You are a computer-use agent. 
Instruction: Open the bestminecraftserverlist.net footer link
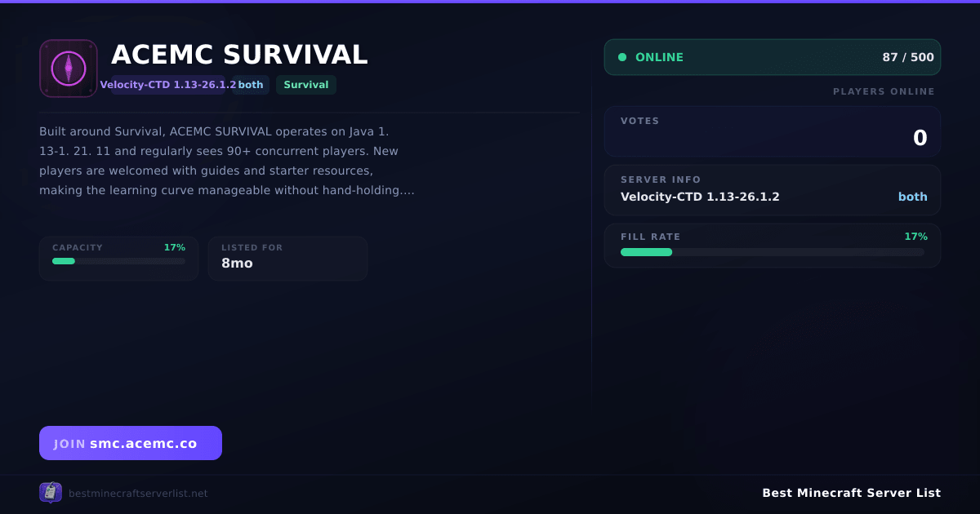tap(138, 494)
